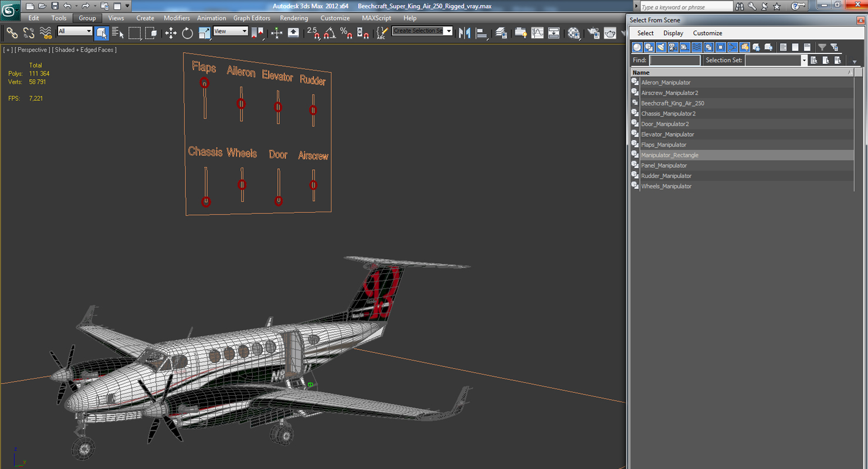Activate the Select Object tool

pyautogui.click(x=101, y=33)
